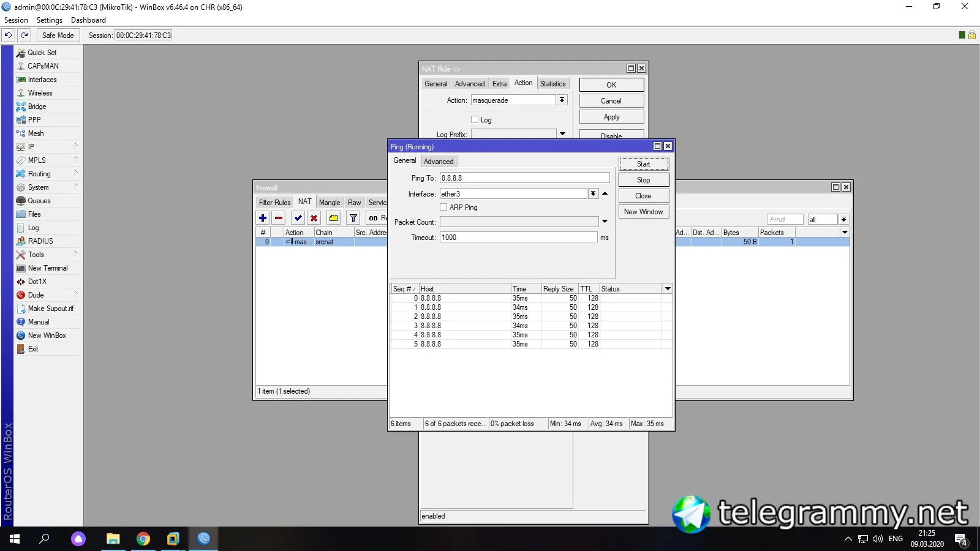The height and width of the screenshot is (551, 980).
Task: Open CAPsMAN in sidebar
Action: 43,66
